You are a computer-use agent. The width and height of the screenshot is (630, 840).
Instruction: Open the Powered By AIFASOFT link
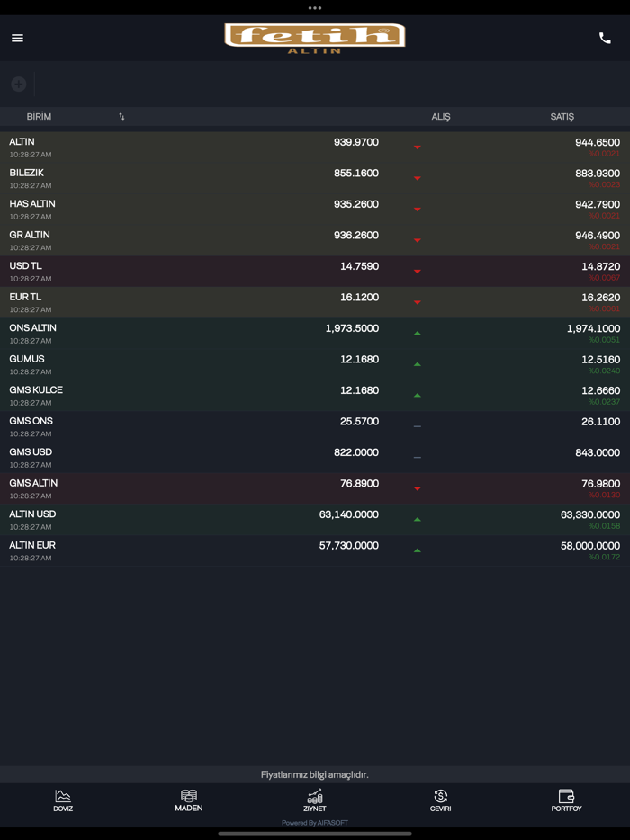pyautogui.click(x=315, y=823)
